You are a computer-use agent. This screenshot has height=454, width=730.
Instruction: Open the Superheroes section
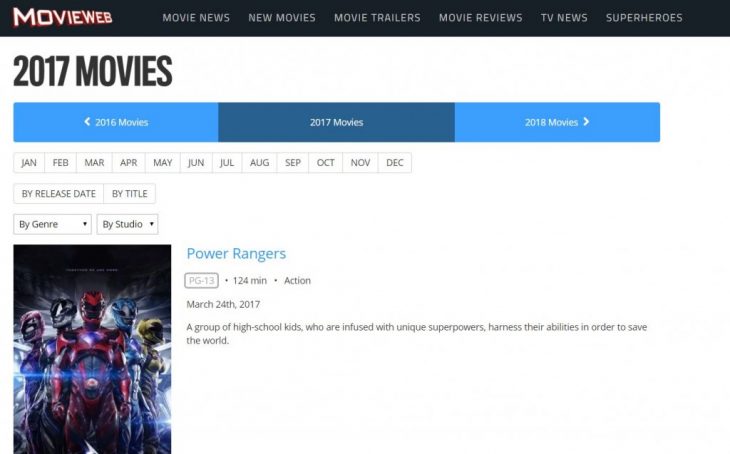pyautogui.click(x=644, y=18)
